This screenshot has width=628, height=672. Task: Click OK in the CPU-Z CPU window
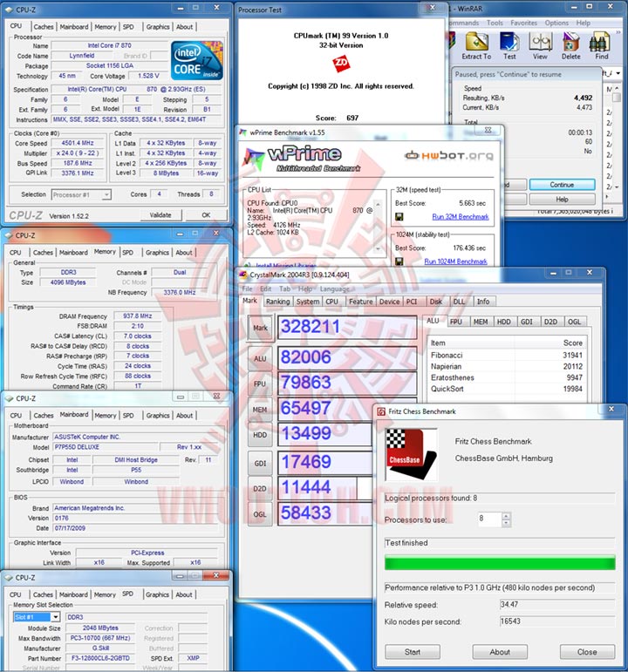206,215
